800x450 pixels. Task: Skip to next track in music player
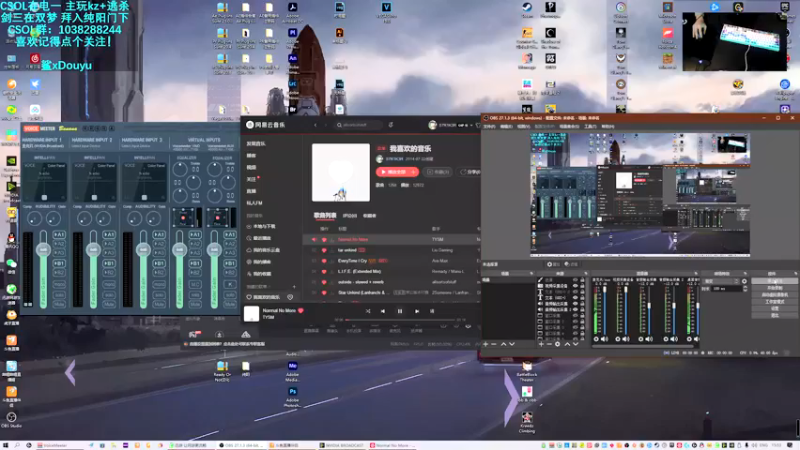pyautogui.click(x=418, y=311)
